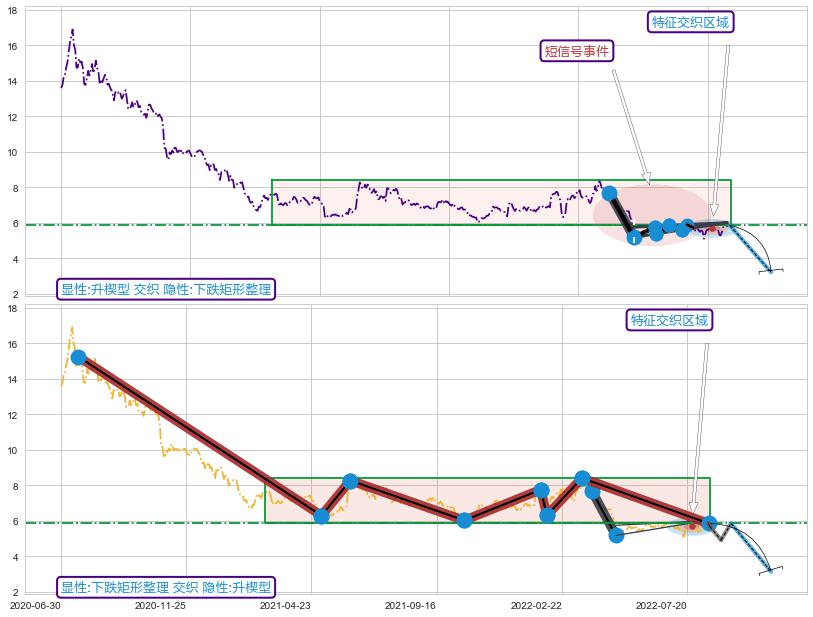Click bottom chart caption starting 显性:下跌矩形整理
Screen dimensions: 813x617
click(x=166, y=587)
